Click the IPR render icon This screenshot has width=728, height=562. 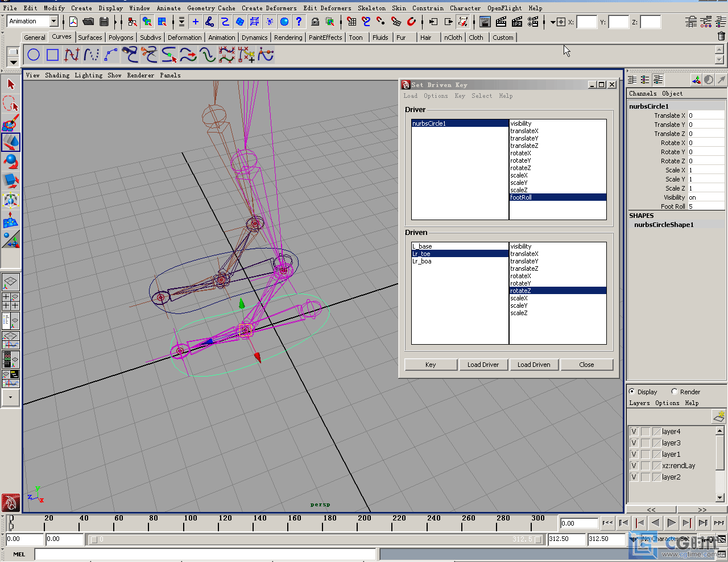517,22
